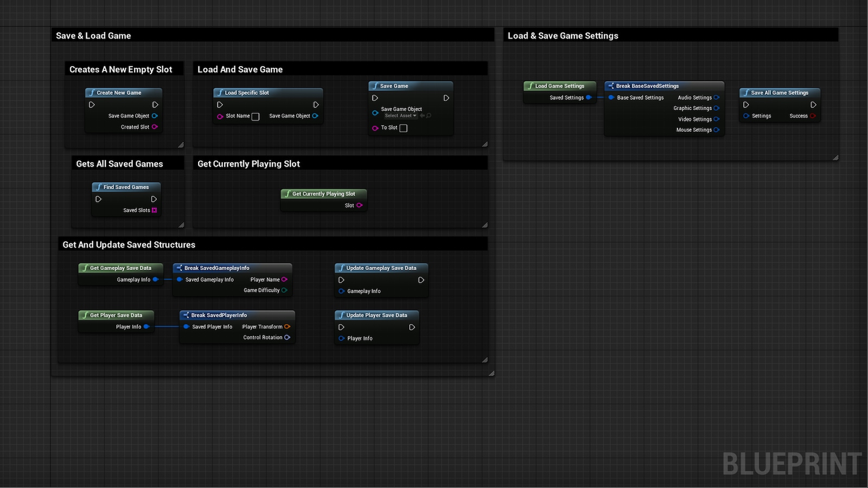Click the Find Saved Games output execution pin

pyautogui.click(x=154, y=199)
